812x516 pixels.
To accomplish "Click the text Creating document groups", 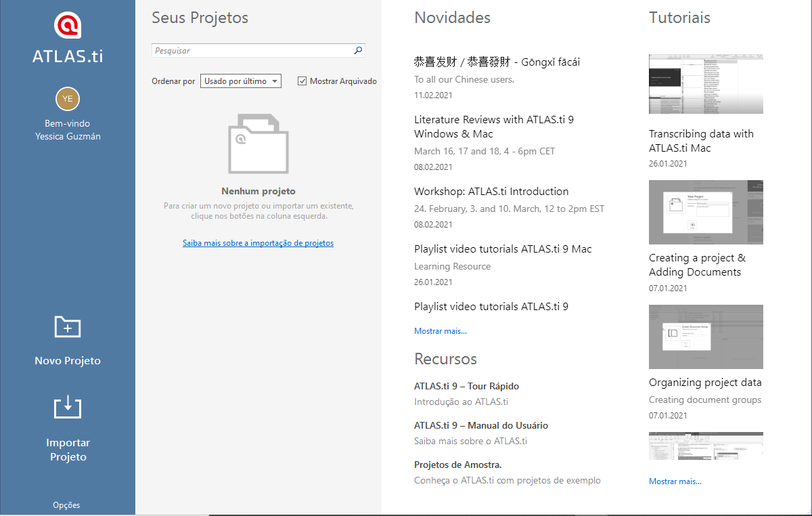I will [705, 400].
